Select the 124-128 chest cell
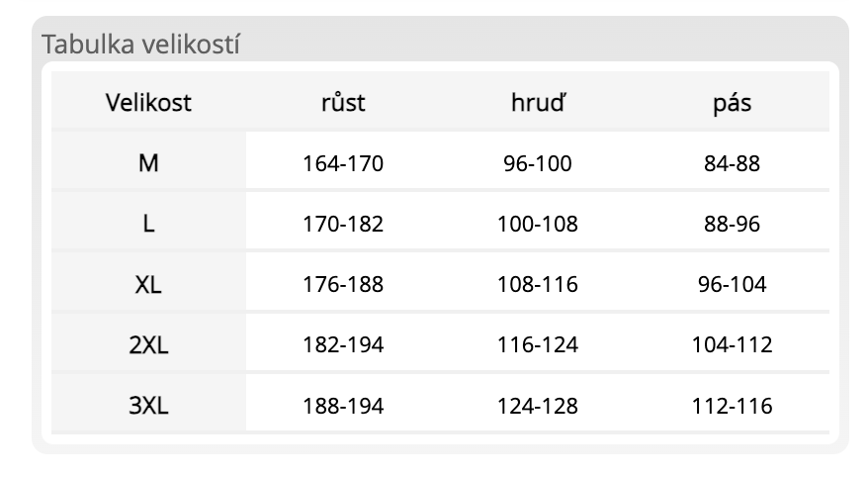The width and height of the screenshot is (868, 477). [x=538, y=406]
